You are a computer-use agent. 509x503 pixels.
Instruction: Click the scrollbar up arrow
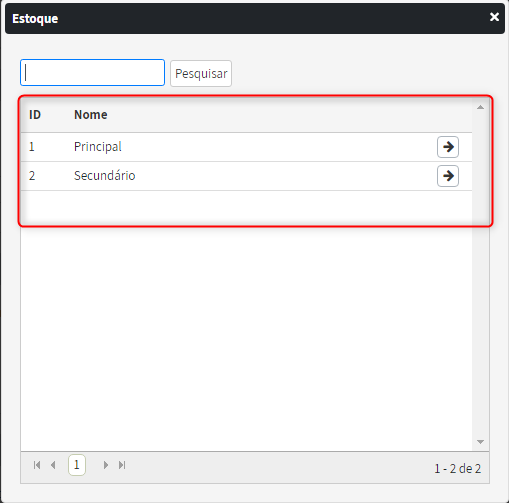click(x=480, y=107)
